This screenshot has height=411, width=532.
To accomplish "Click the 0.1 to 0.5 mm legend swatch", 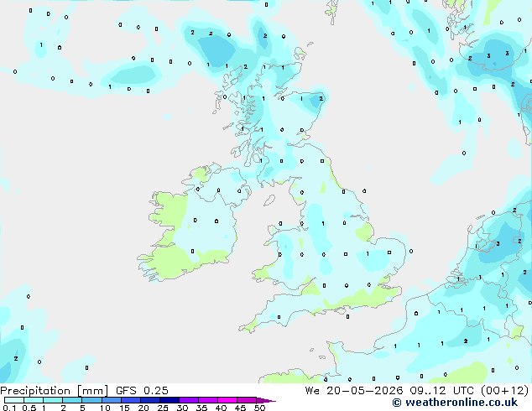I will tap(14, 400).
